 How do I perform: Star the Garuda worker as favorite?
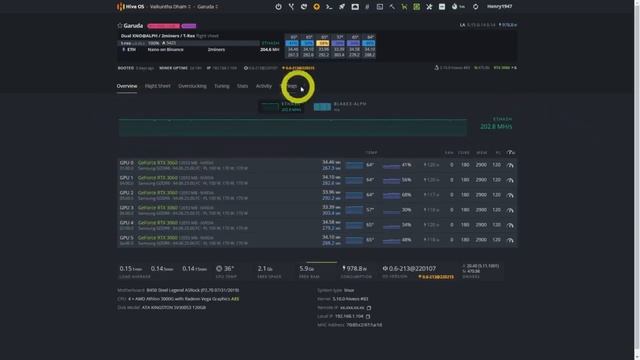(x=120, y=25)
